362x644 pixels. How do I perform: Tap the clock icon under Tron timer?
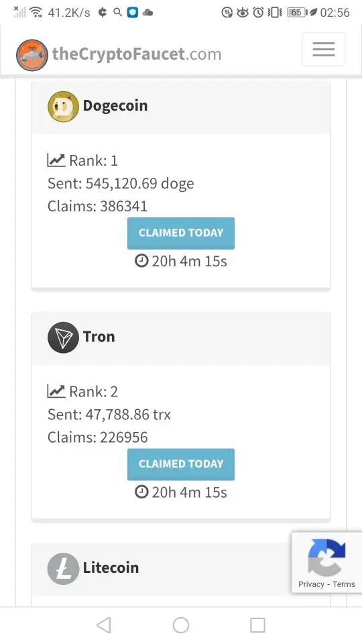(x=141, y=492)
